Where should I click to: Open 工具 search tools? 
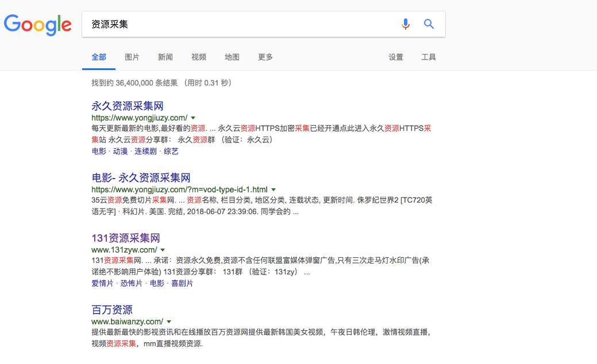(428, 57)
